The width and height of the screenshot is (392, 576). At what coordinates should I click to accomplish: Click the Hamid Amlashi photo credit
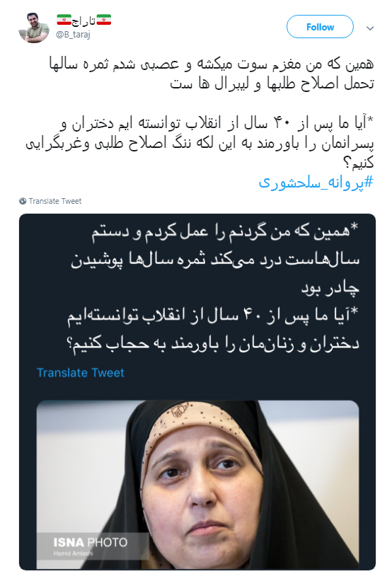pos(73,553)
